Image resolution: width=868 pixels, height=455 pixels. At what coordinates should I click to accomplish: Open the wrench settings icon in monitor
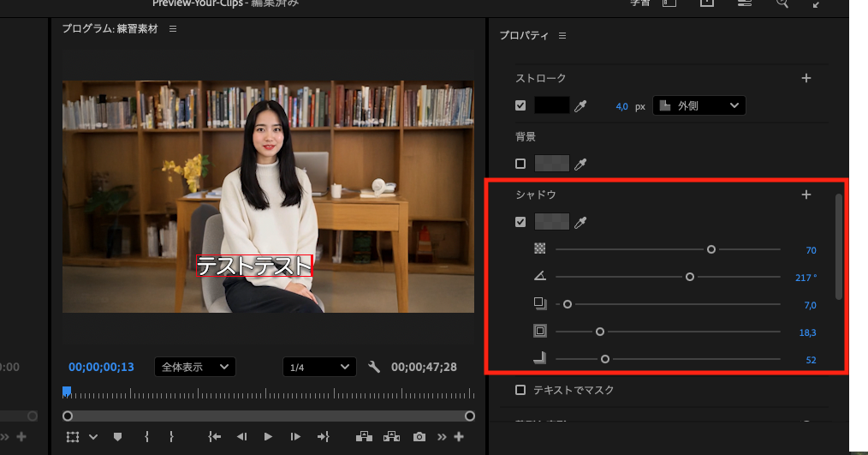(x=373, y=367)
